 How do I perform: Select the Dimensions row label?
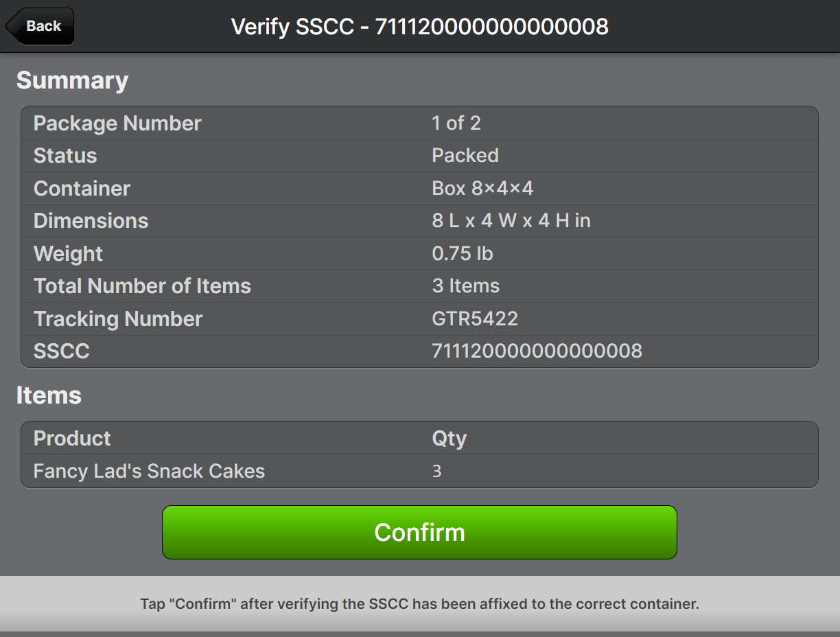pyautogui.click(x=91, y=221)
